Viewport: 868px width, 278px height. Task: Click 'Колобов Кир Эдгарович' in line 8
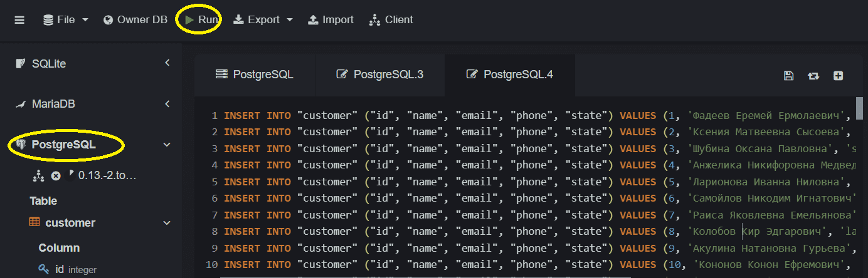(x=758, y=231)
